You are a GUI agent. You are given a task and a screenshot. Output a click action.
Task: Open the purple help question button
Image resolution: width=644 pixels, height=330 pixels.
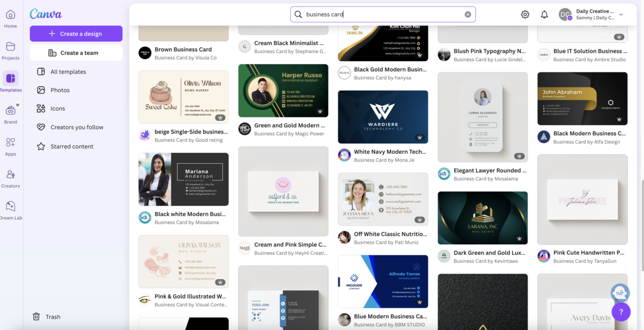point(621,312)
